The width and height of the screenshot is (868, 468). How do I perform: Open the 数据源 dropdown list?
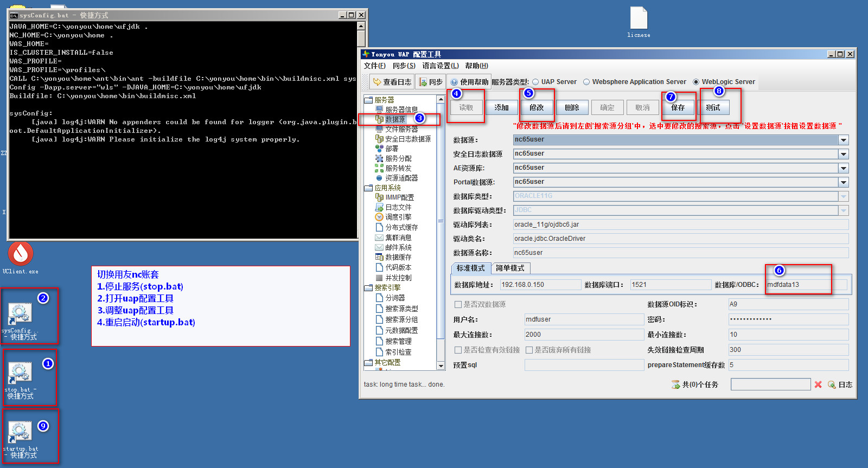[844, 140]
